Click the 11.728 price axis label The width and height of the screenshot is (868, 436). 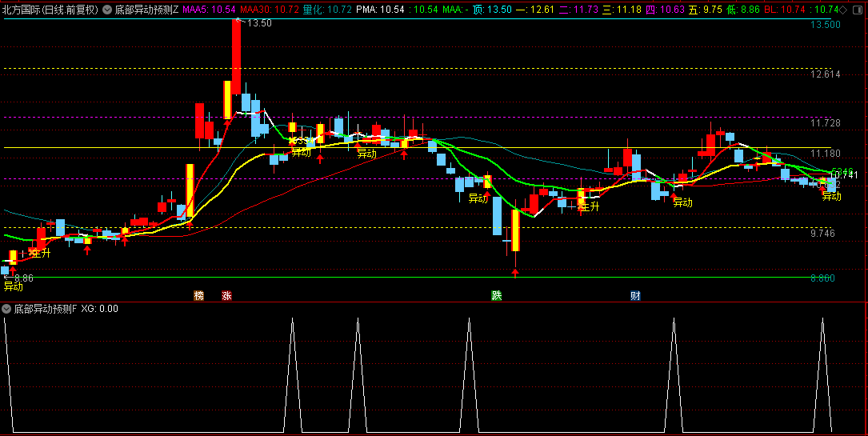tap(826, 123)
